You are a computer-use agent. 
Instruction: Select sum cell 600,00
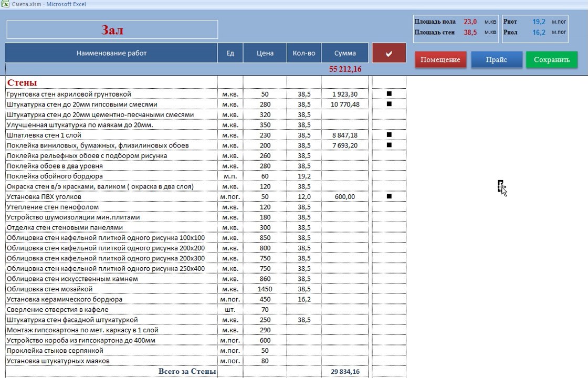click(345, 196)
